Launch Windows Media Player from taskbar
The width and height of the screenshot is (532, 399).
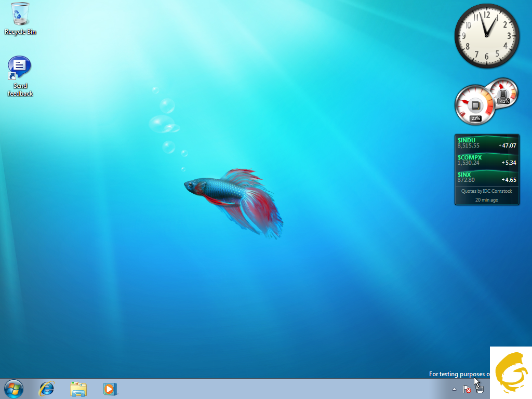110,389
